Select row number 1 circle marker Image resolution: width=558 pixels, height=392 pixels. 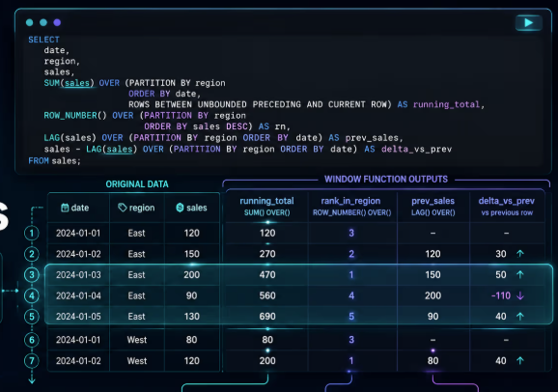click(x=32, y=234)
